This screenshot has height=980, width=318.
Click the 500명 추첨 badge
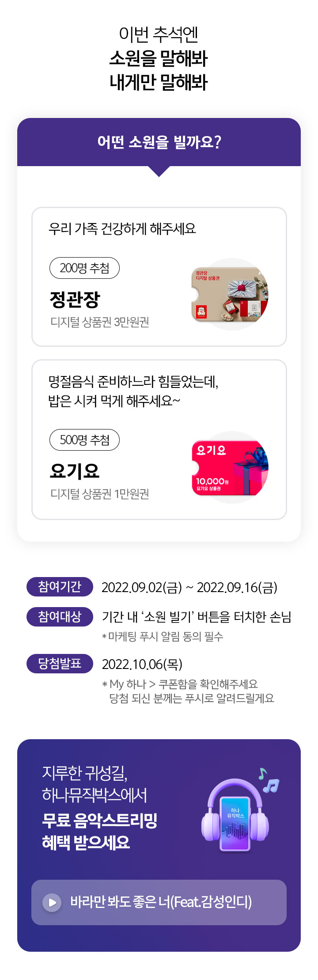point(84,440)
